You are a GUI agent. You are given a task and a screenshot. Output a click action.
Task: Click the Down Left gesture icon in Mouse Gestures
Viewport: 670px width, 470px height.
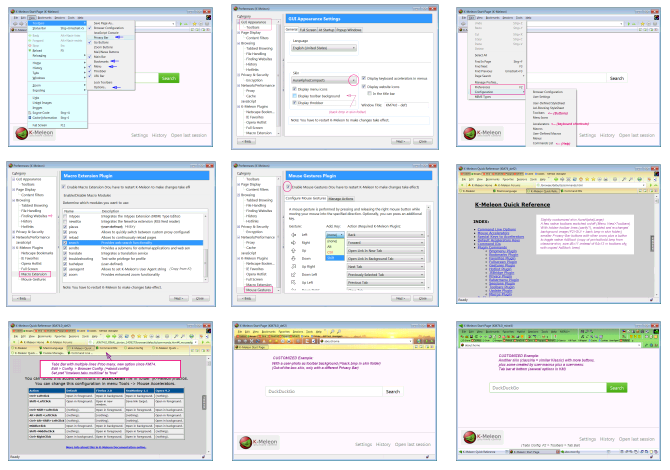[x=293, y=275]
